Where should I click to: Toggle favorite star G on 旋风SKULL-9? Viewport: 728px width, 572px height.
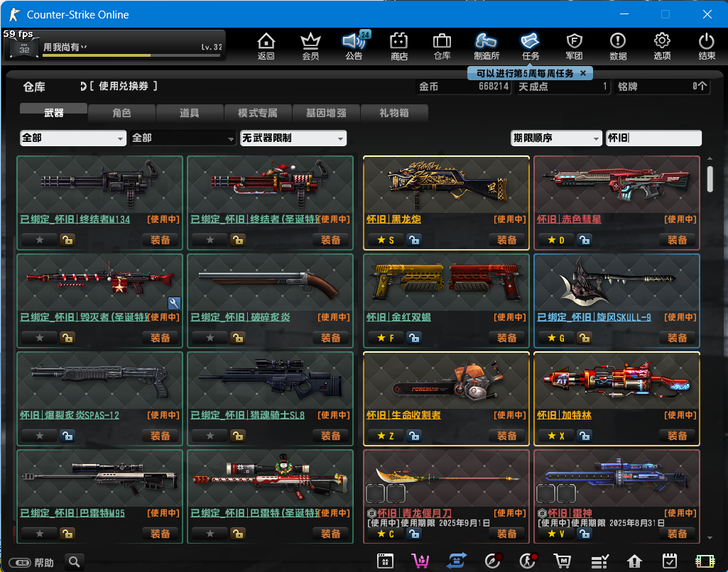[555, 338]
